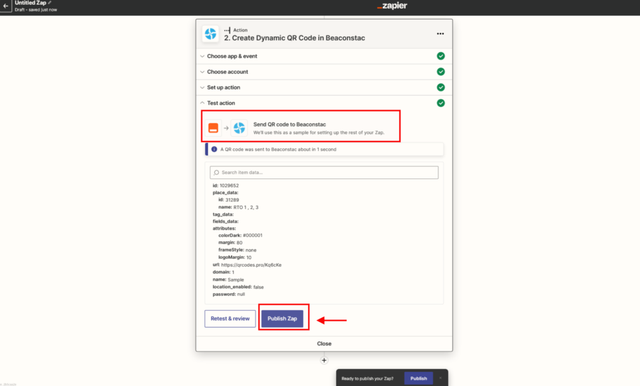Click the location_enabled: false row
The image size is (640, 386).
238,287
